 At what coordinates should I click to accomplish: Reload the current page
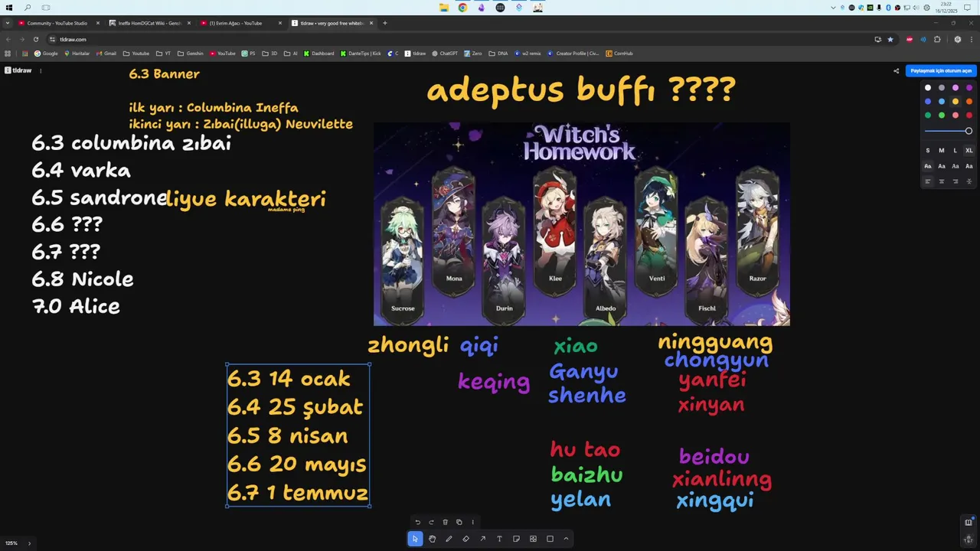[35, 39]
